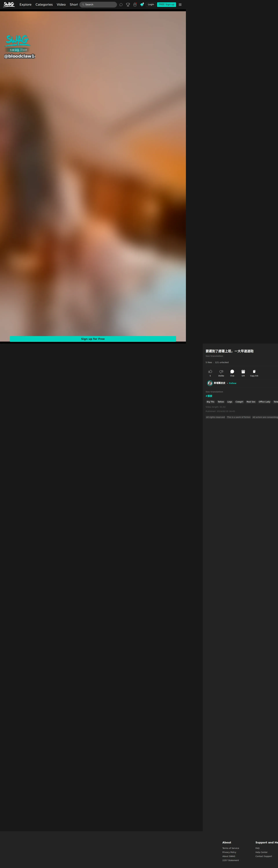Screen dimensions: 278x868
Task: Open the trophy leaderboard icon
Action: (128, 5)
